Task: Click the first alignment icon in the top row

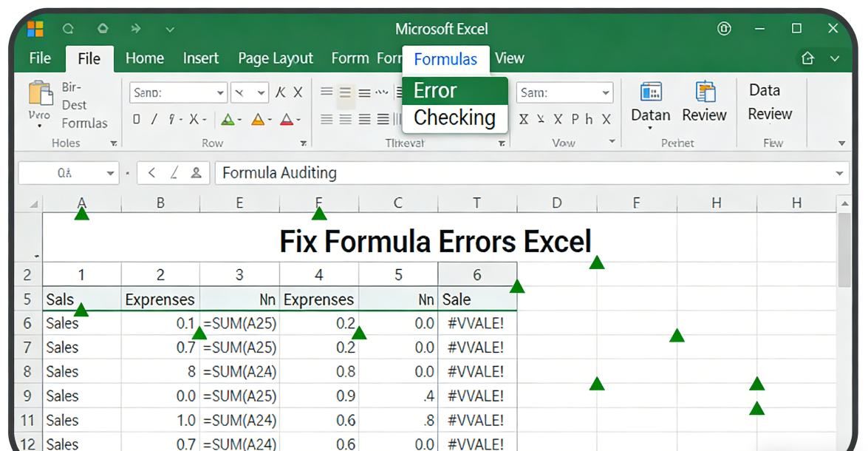Action: coord(327,92)
